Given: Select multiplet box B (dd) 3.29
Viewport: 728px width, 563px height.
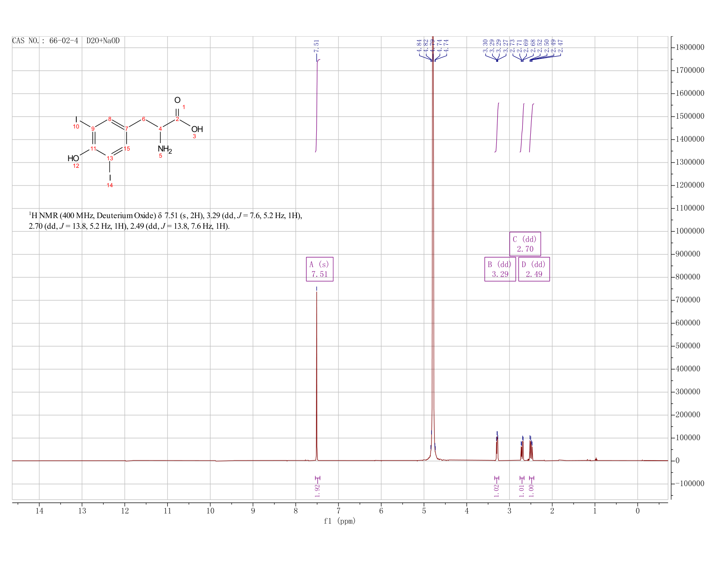Looking at the screenshot, I should (500, 269).
